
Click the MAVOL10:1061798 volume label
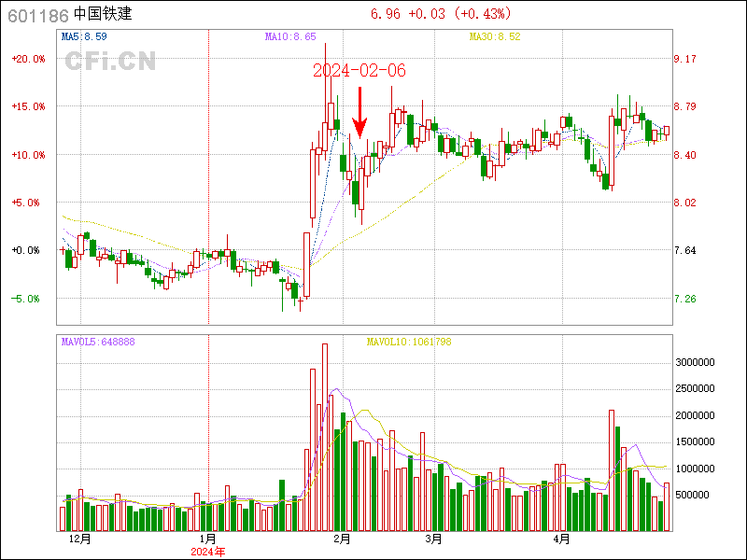[x=409, y=343]
